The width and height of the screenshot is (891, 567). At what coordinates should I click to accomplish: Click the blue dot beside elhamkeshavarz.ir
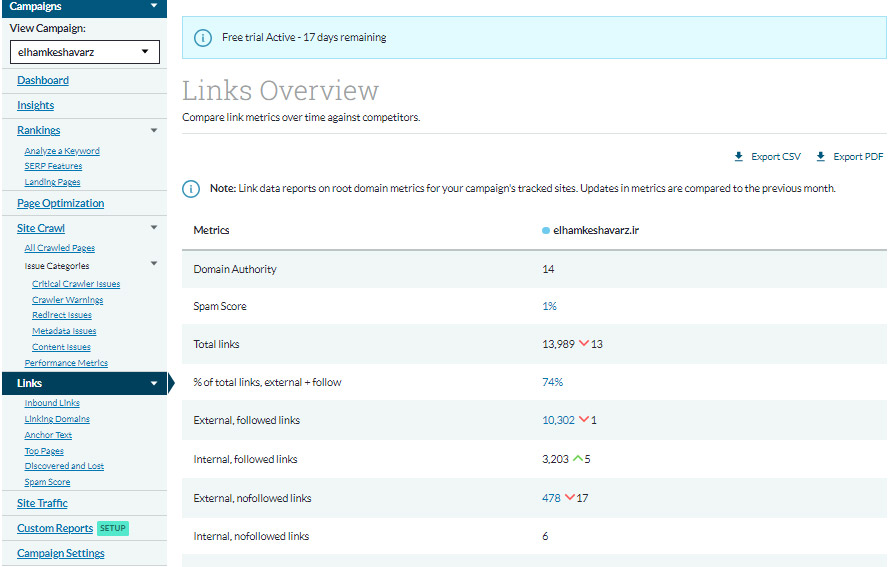click(x=546, y=230)
